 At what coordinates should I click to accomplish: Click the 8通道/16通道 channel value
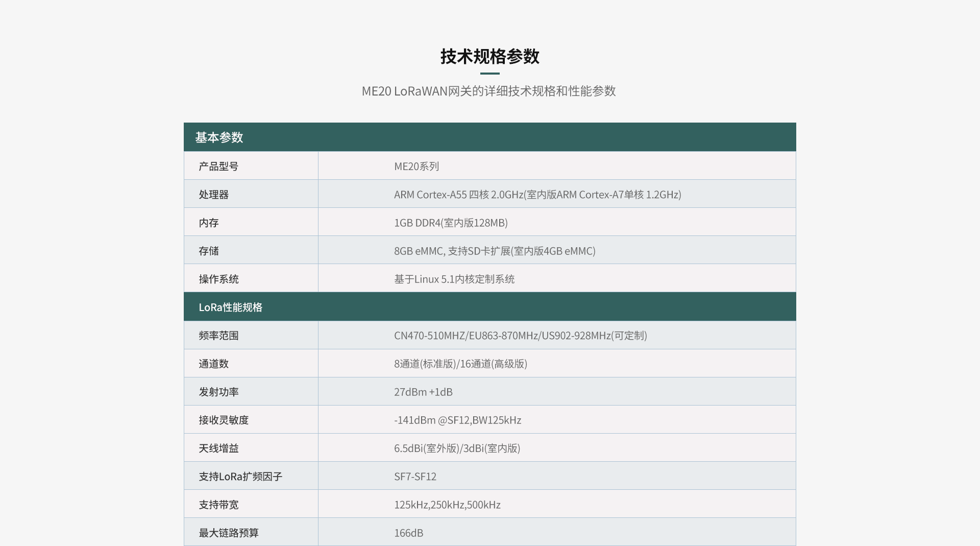(460, 364)
